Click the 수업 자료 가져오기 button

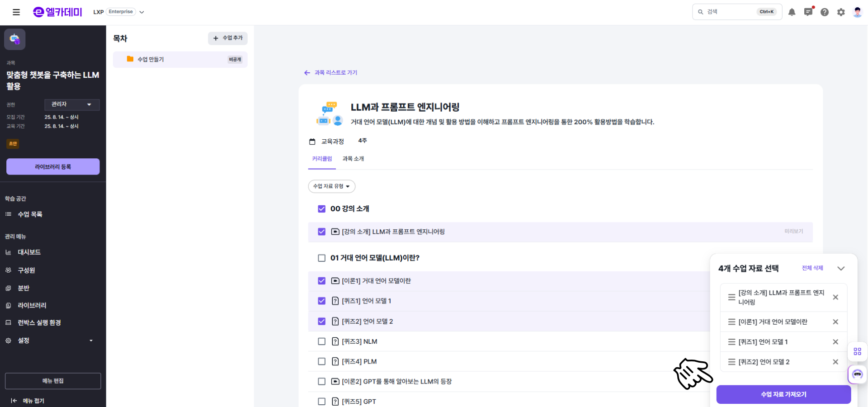(x=783, y=394)
